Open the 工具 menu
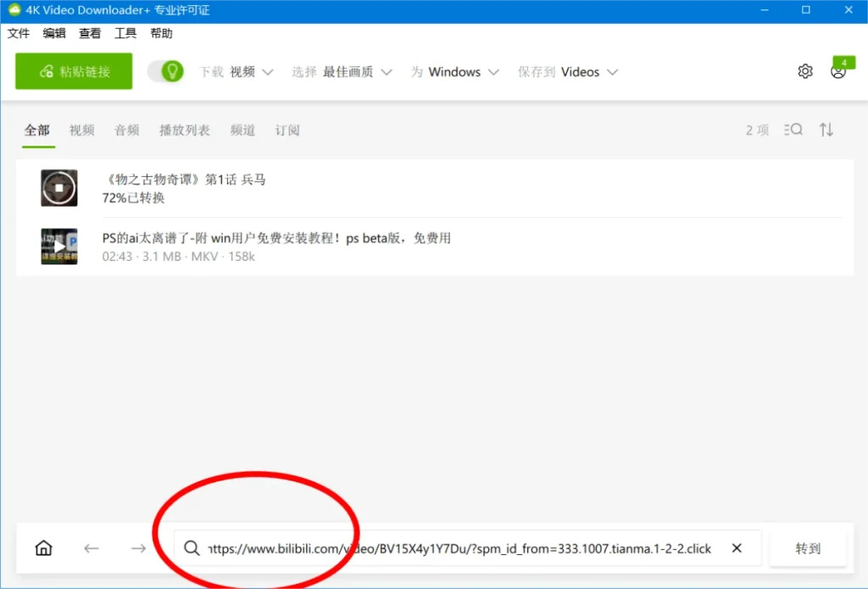Image resolution: width=868 pixels, height=589 pixels. pyautogui.click(x=125, y=33)
